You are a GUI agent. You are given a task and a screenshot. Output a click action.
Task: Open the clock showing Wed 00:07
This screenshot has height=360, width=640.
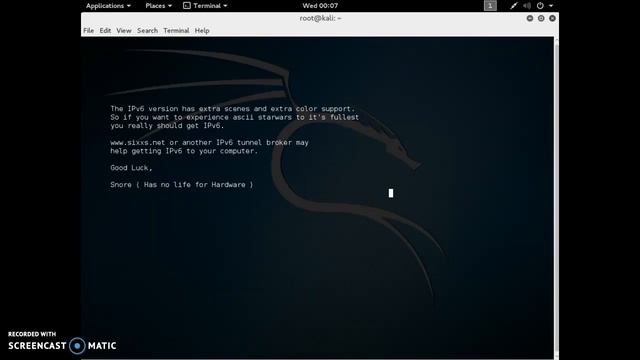[x=320, y=6]
